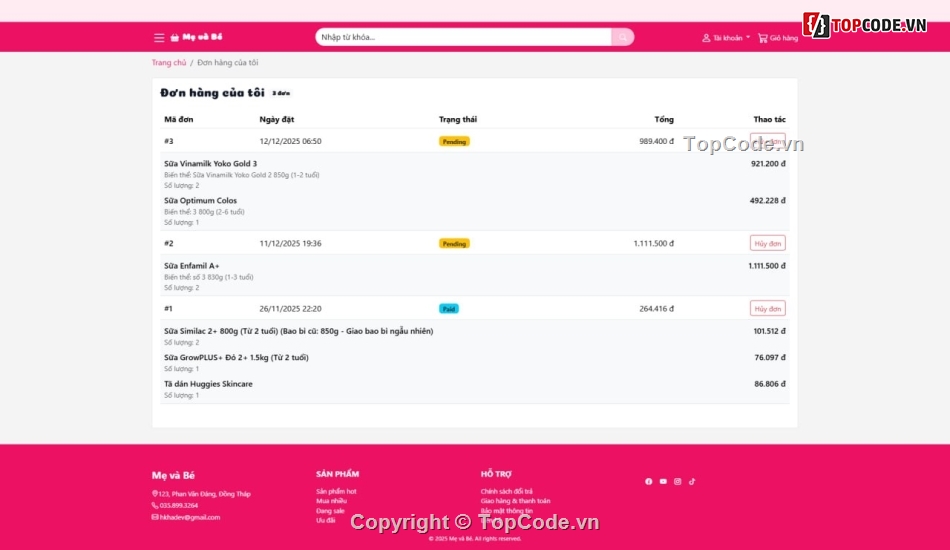Viewport: 950px width, 550px height.
Task: Click the 3 đơn count badge
Action: pyautogui.click(x=281, y=93)
